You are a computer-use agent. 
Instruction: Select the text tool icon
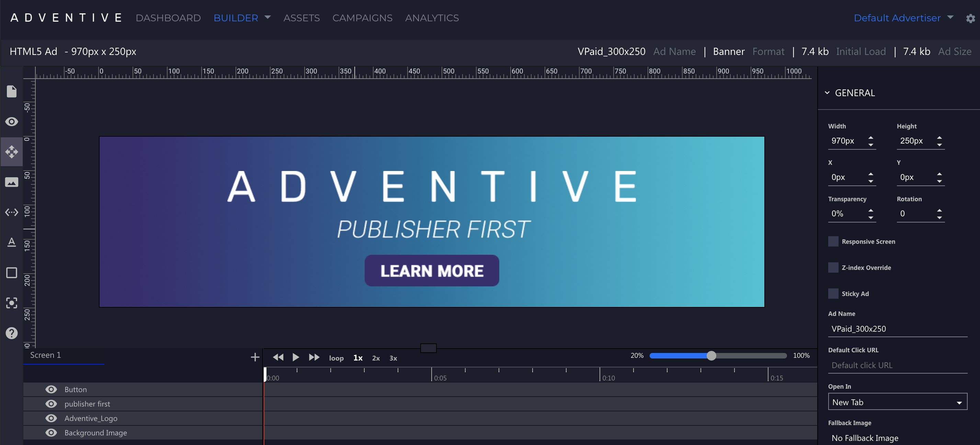coord(11,242)
